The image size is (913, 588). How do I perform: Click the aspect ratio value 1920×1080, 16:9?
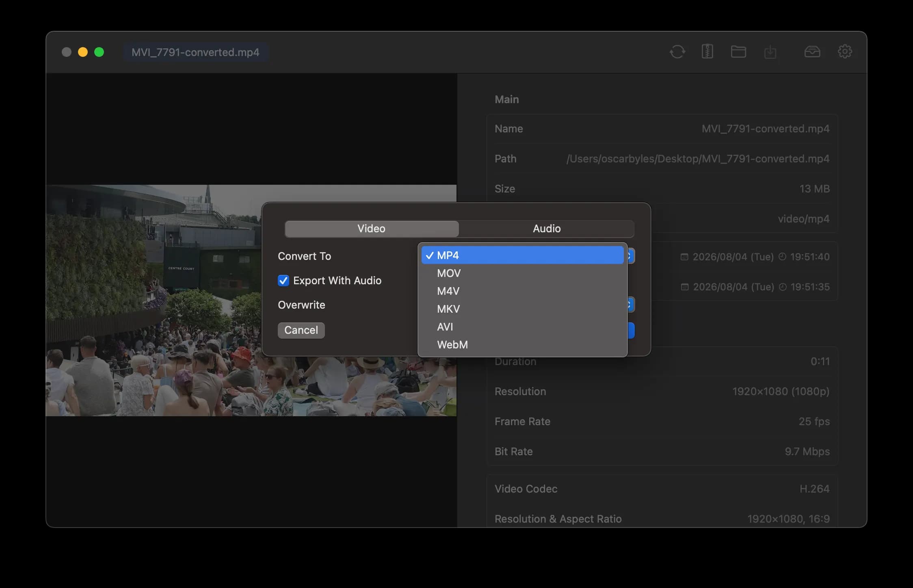788,519
